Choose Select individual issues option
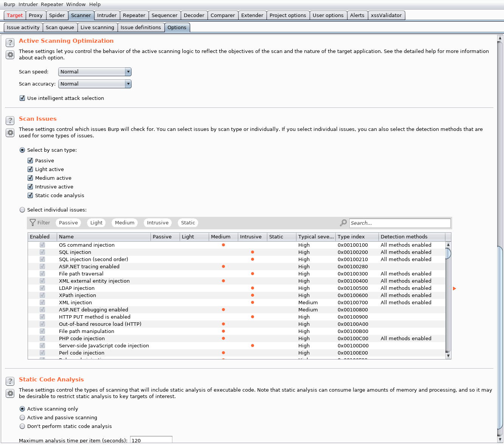Image resolution: width=504 pixels, height=445 pixels. tap(22, 210)
